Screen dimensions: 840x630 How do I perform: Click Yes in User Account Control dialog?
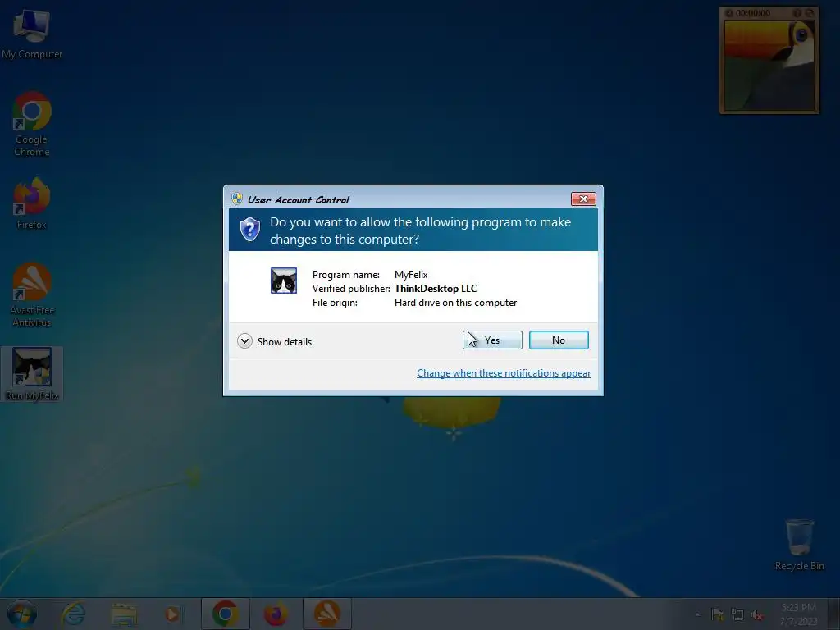(492, 340)
